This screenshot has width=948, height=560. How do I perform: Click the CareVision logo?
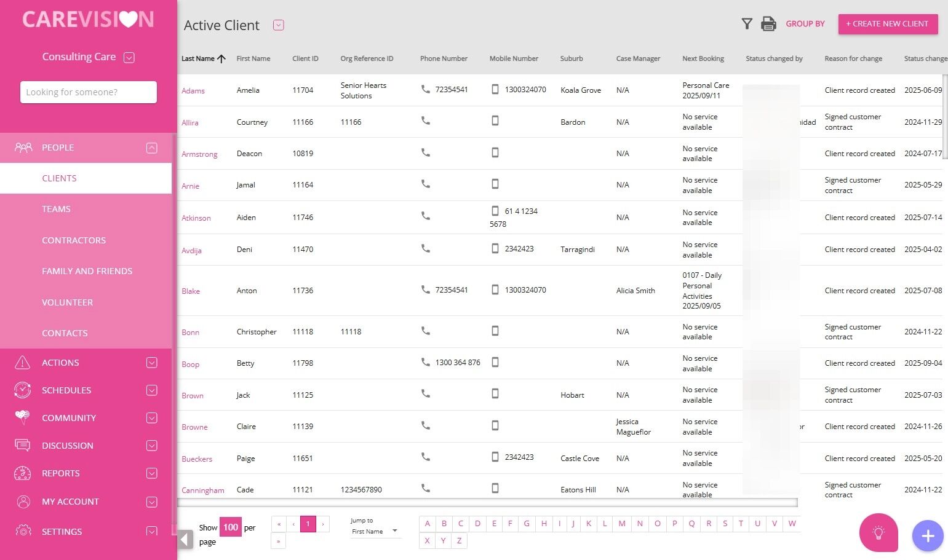88,19
